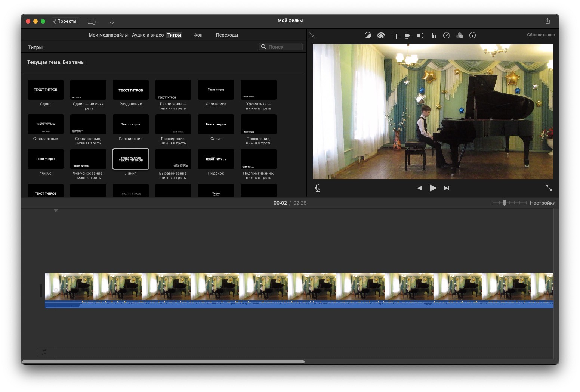Switch to the Фон tab
The image size is (580, 392).
click(198, 35)
